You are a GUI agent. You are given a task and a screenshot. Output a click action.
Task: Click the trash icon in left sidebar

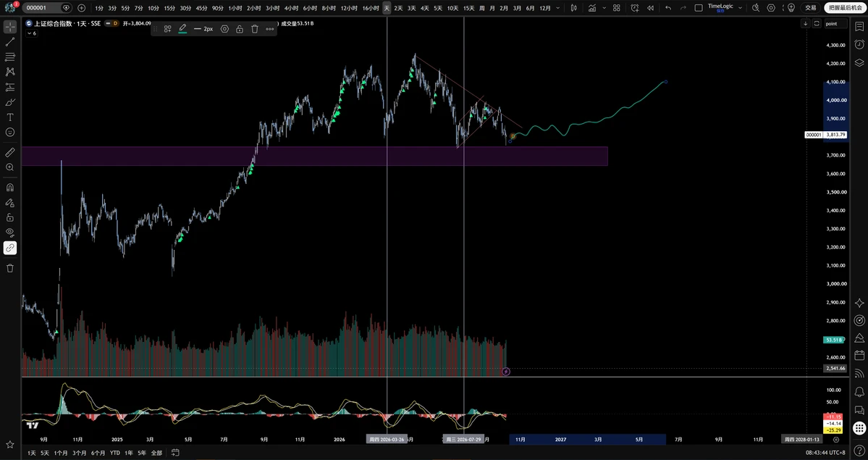click(10, 268)
